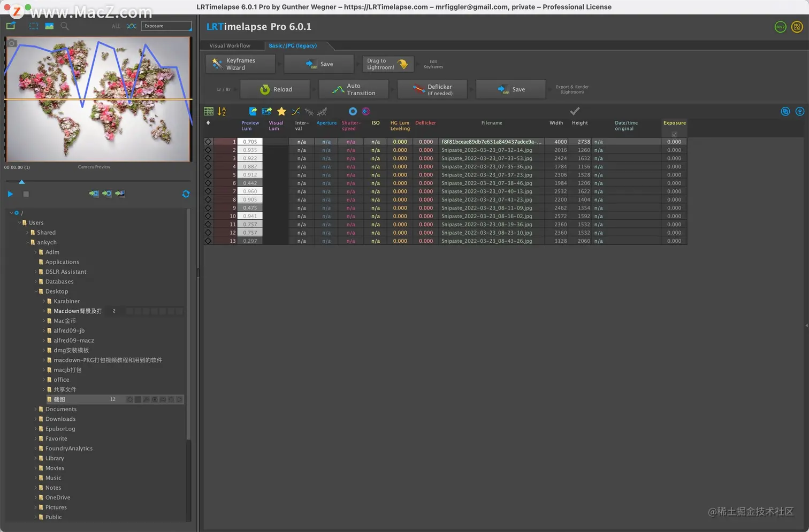Screen dimensions: 809x532
Task: Expand the office folder arrow
Action: click(x=44, y=380)
